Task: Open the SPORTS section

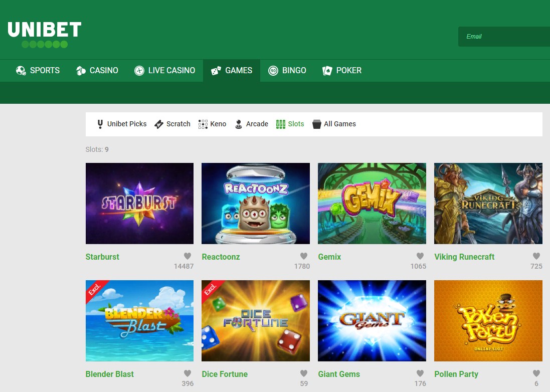Action: (x=38, y=71)
